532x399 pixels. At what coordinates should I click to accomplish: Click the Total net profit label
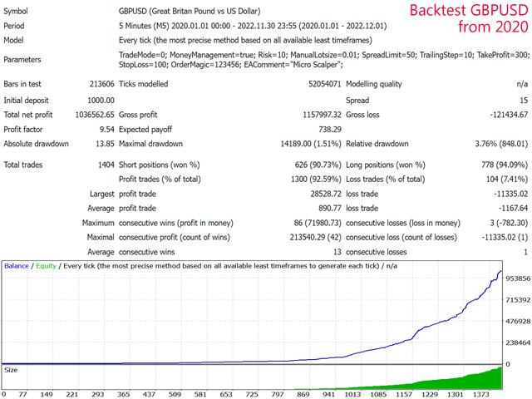point(28,115)
